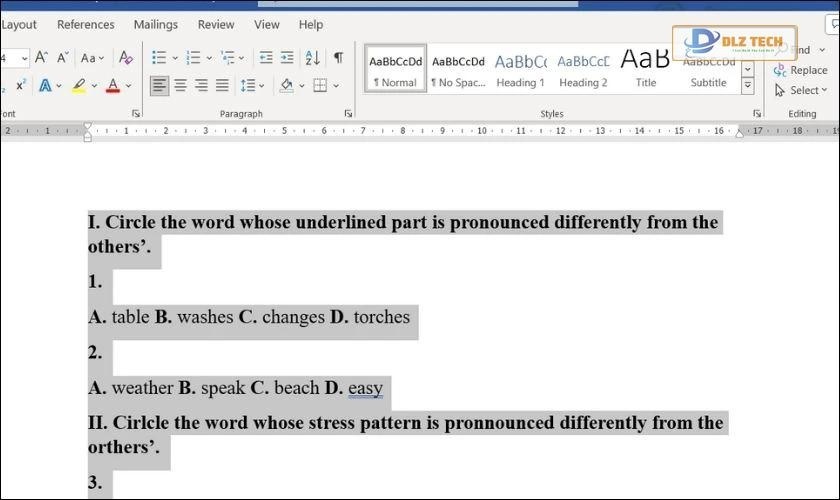Image resolution: width=840 pixels, height=500 pixels.
Task: Click the Clear All Formatting icon
Action: tap(126, 58)
